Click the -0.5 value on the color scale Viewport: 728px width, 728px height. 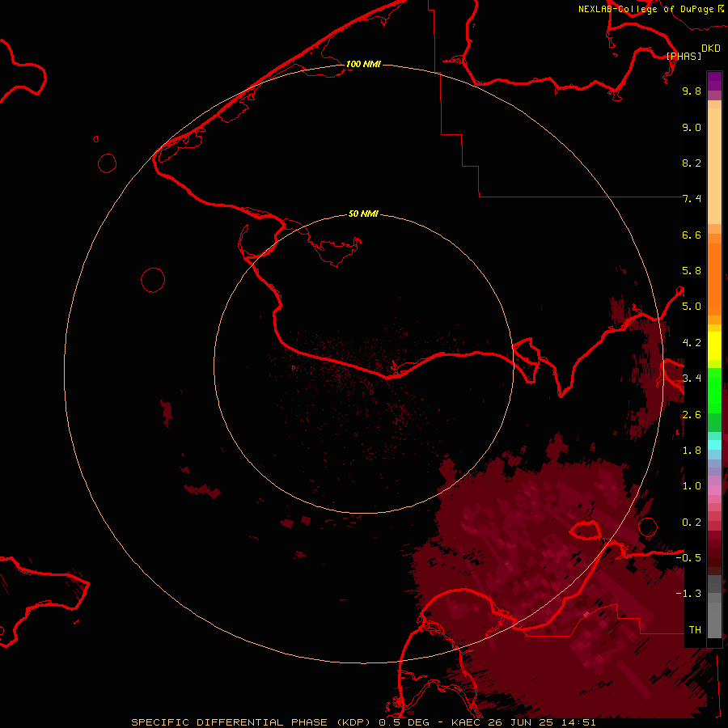coord(688,558)
